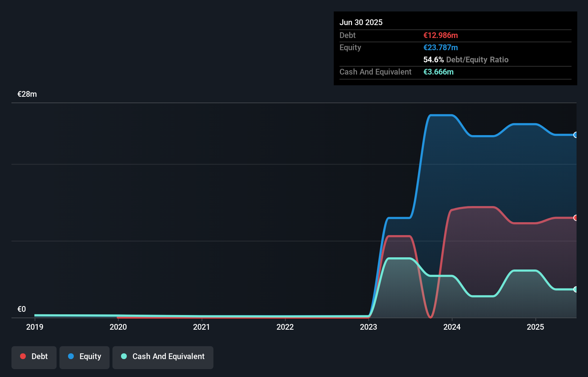Select the Cash line endpoint marker
Screen dimensions: 588x377
[x=575, y=289]
